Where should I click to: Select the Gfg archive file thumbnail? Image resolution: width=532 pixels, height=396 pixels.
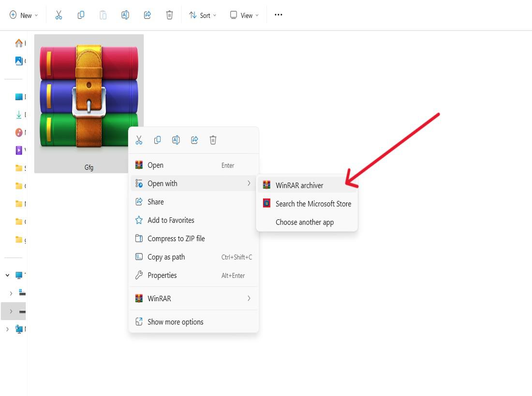point(89,96)
